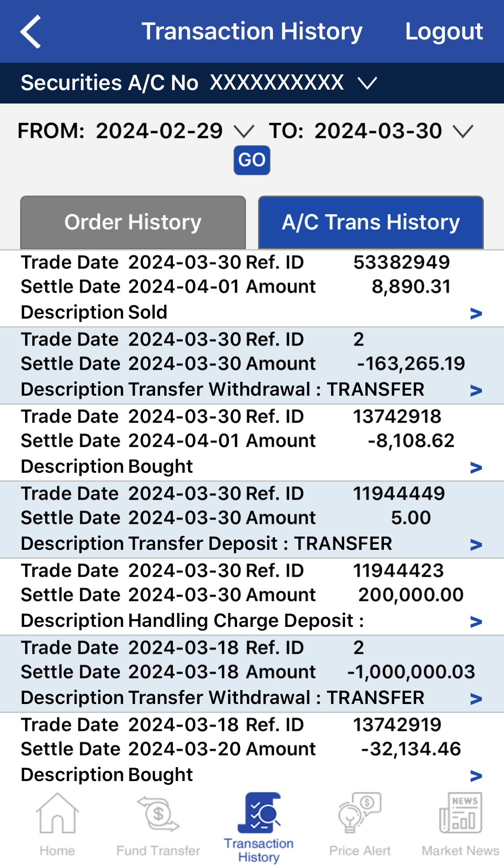The height and width of the screenshot is (868, 504).
Task: Expand the 5.00 Transfer Deposit entry
Action: click(x=476, y=545)
